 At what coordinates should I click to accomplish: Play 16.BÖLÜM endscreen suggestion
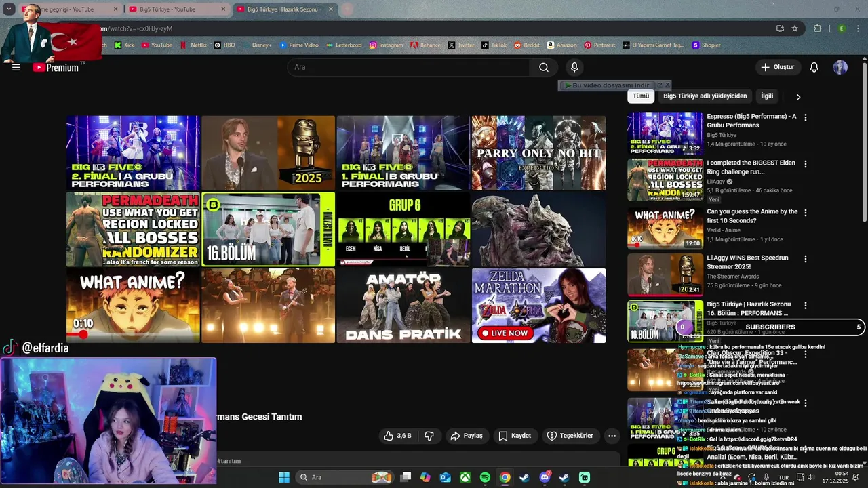268,229
